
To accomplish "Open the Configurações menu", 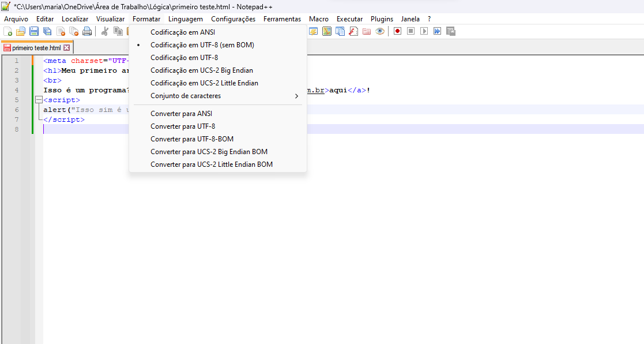I will pos(234,19).
